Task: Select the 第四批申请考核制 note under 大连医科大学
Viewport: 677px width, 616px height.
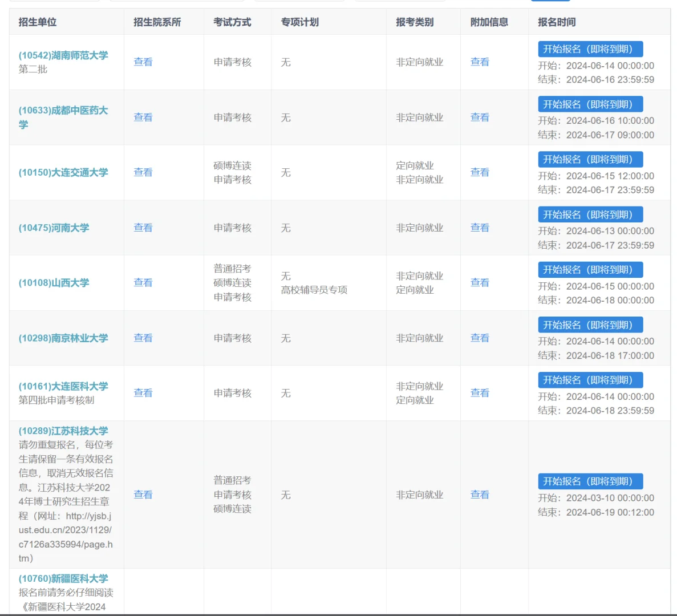Action: tap(56, 400)
